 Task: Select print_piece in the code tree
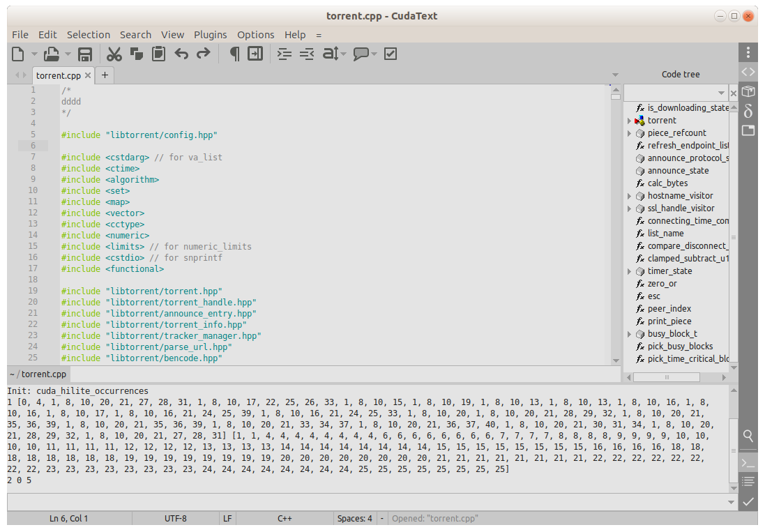tap(669, 321)
